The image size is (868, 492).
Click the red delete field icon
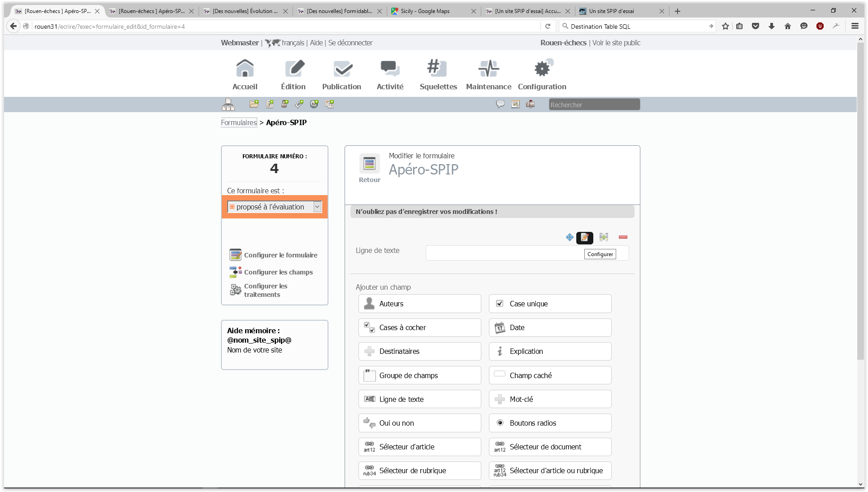pyautogui.click(x=623, y=237)
